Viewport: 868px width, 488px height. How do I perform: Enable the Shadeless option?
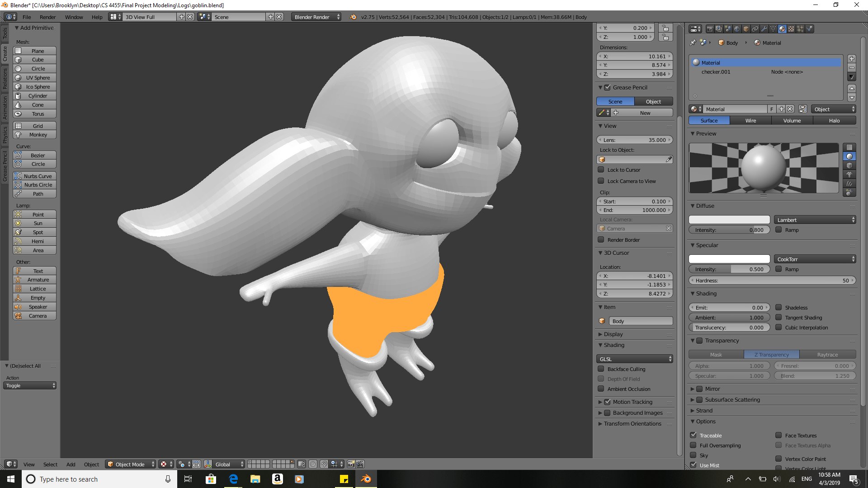[x=778, y=308]
